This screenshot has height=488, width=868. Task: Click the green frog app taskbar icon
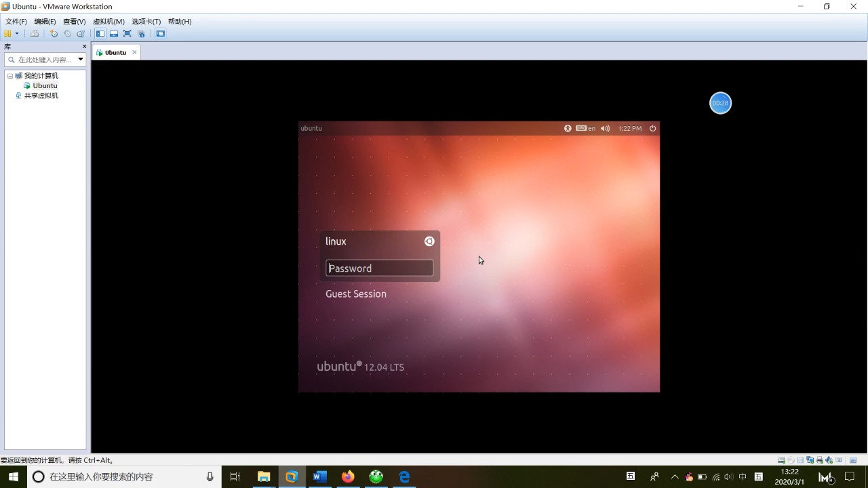coord(376,476)
